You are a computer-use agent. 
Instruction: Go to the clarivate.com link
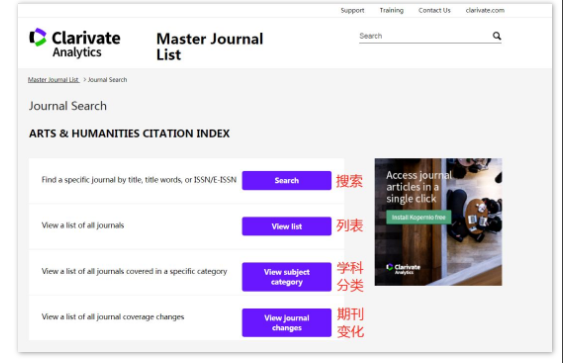[485, 11]
